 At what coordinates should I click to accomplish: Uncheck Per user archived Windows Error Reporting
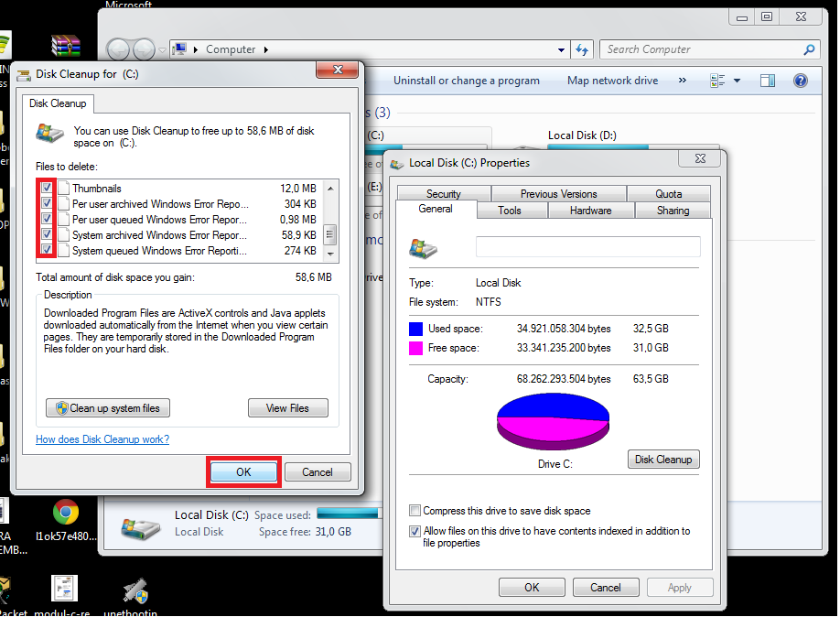click(x=47, y=203)
